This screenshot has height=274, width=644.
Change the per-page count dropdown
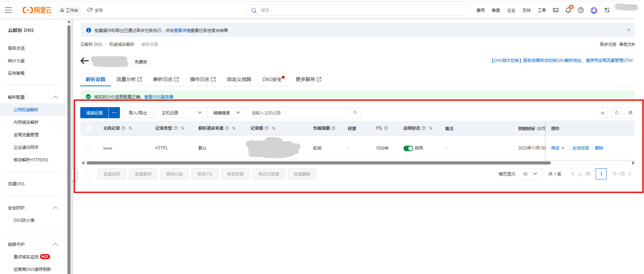[530, 174]
